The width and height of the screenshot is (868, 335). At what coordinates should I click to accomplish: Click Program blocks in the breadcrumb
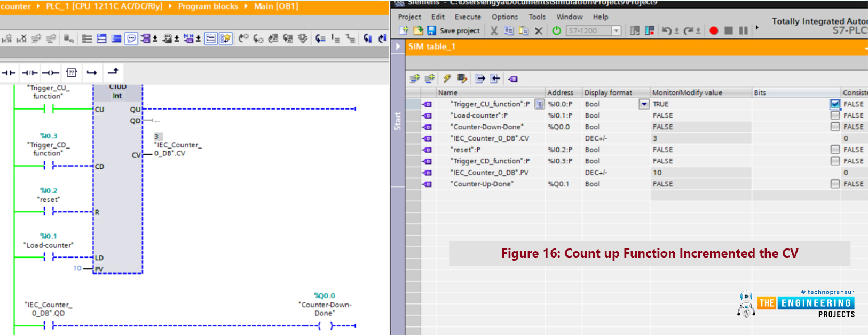(208, 6)
